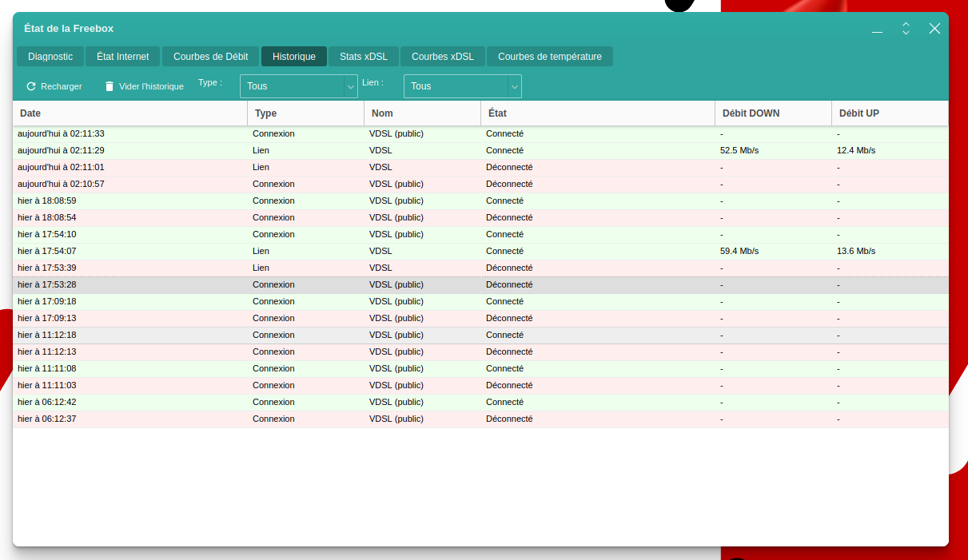Select the row hier à 17:09:18
This screenshot has height=560, width=968.
pyautogui.click(x=480, y=301)
